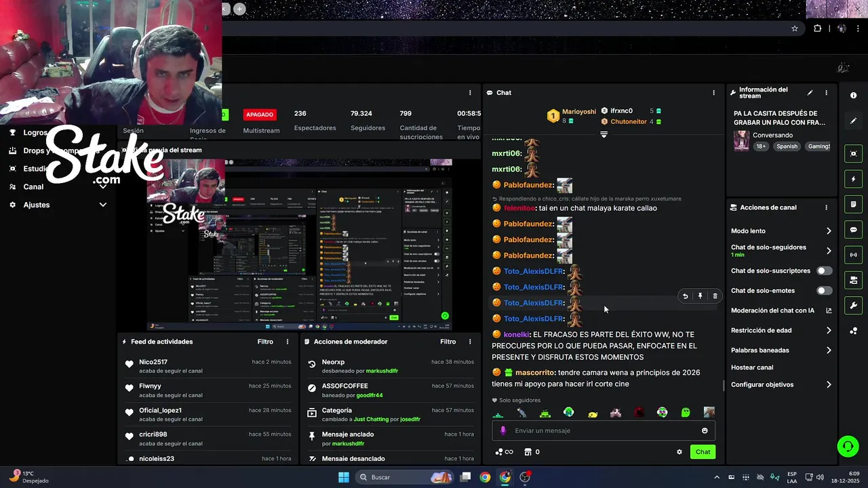The image size is (868, 488).
Task: Expand the Ajustes sidebar menu
Action: pos(103,205)
